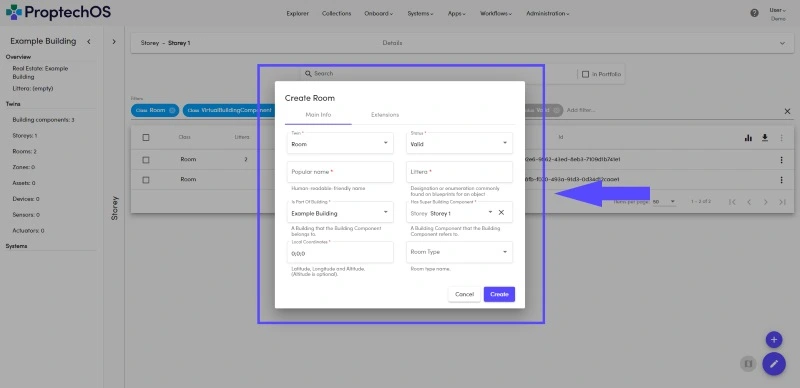Select Devices: 0 in sidebar
800x388 pixels.
click(x=26, y=199)
